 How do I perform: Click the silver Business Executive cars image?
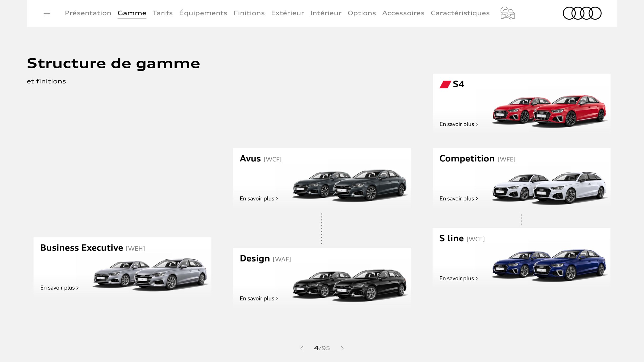150,274
